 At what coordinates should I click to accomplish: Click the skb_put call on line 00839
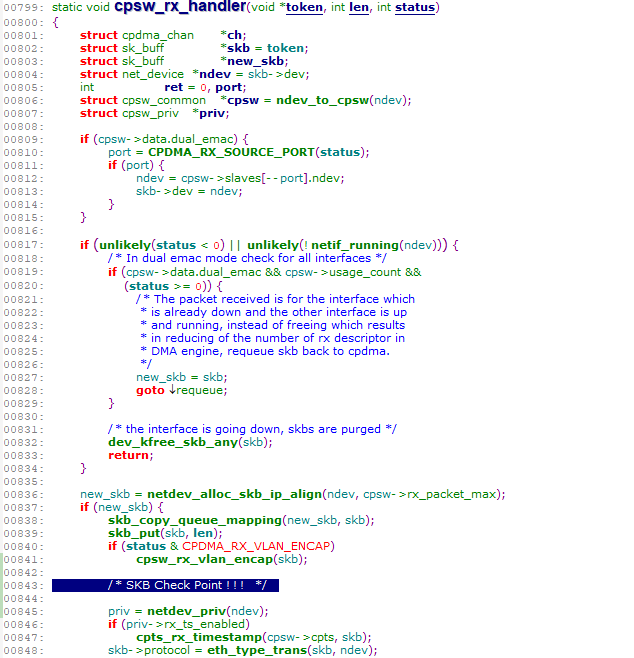click(x=134, y=533)
